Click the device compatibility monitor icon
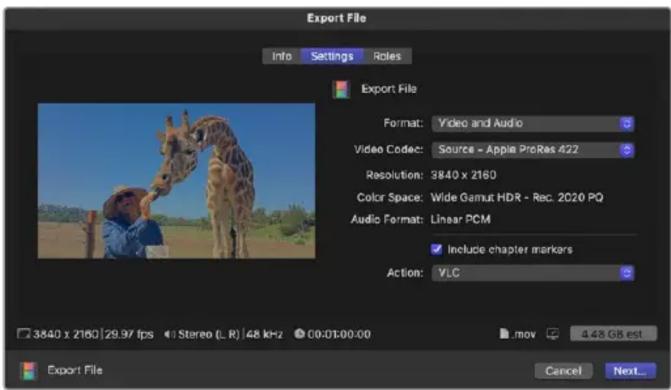Viewport: 671px width, 390px height. tap(552, 333)
